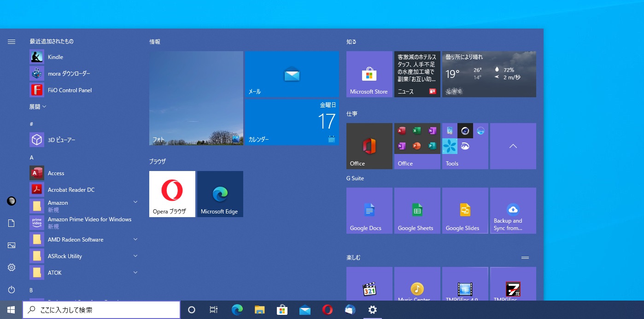Open the フォト photo tile

196,98
